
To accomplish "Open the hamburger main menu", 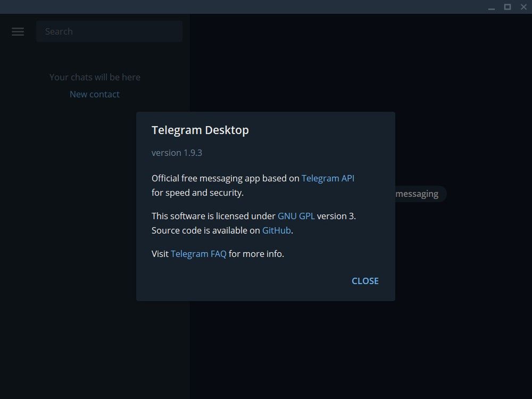I will [x=18, y=31].
